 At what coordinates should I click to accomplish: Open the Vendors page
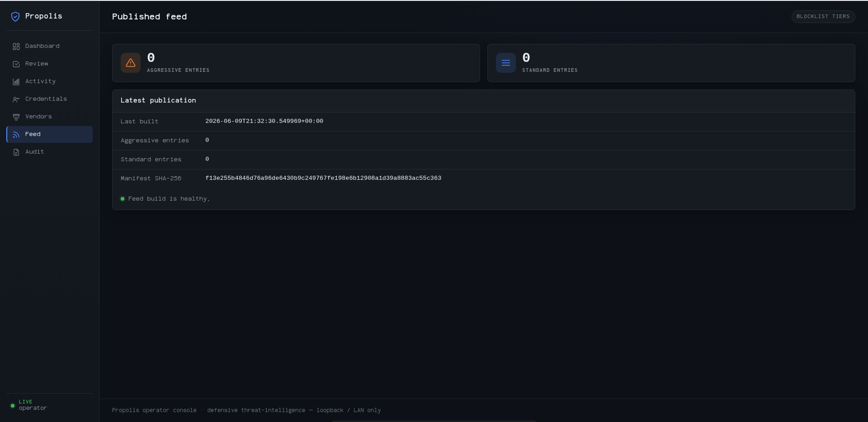click(x=49, y=117)
